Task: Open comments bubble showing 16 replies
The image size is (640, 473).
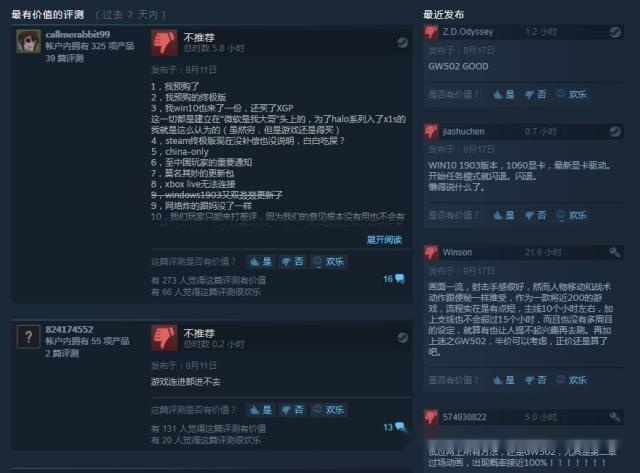Action: (394, 279)
